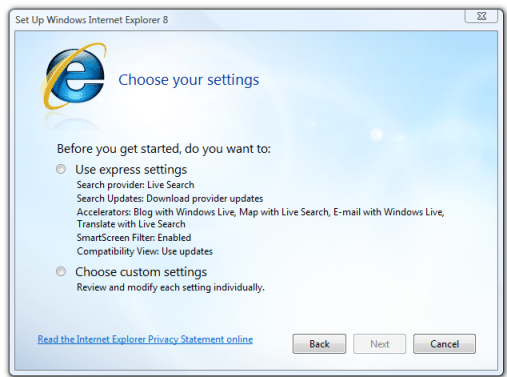Screen dimensions: 507x377
Task: Open the Internet Explorer Privacy Statement link
Action: click(145, 339)
